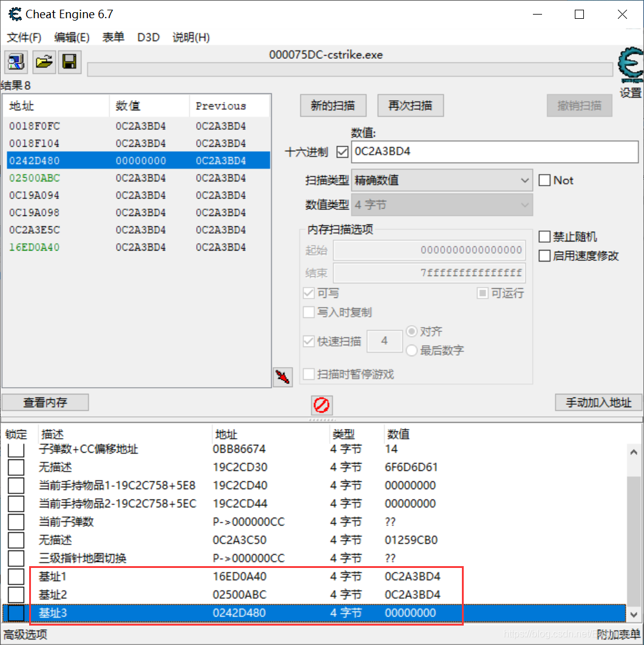Toggle the 十六进制 hex checkbox
Viewport: 644px width, 645px height.
(342, 152)
